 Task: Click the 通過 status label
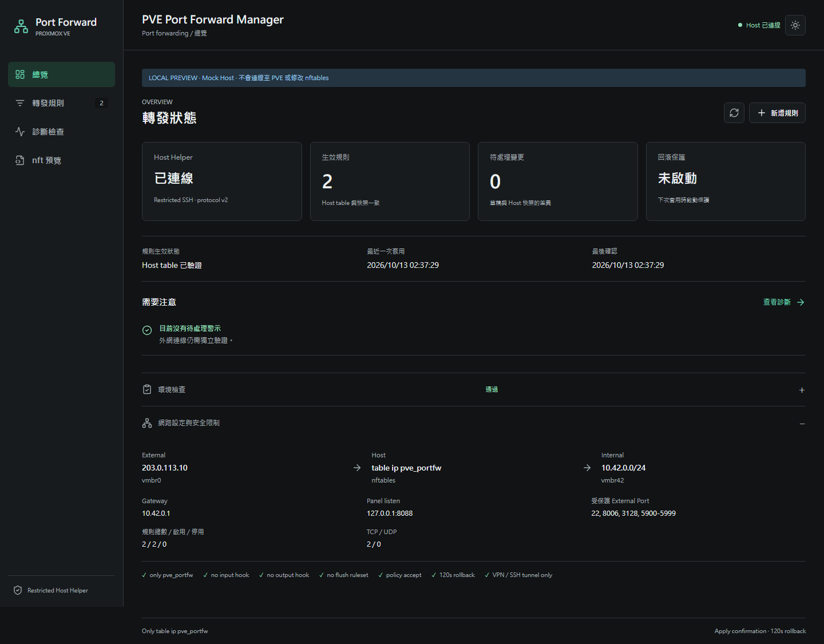(492, 389)
